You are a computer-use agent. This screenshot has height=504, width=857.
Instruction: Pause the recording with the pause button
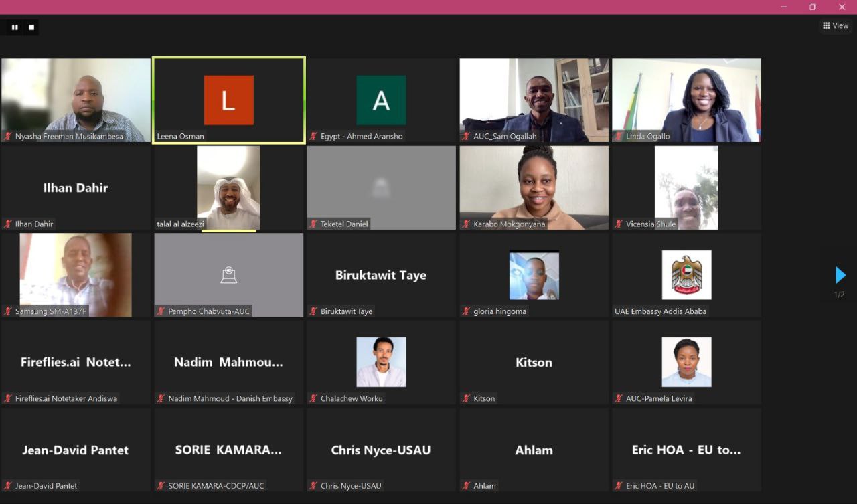(x=15, y=27)
